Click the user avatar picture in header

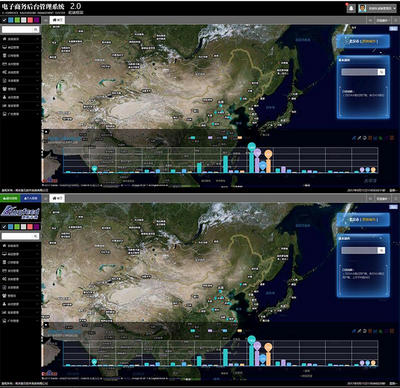coord(362,8)
